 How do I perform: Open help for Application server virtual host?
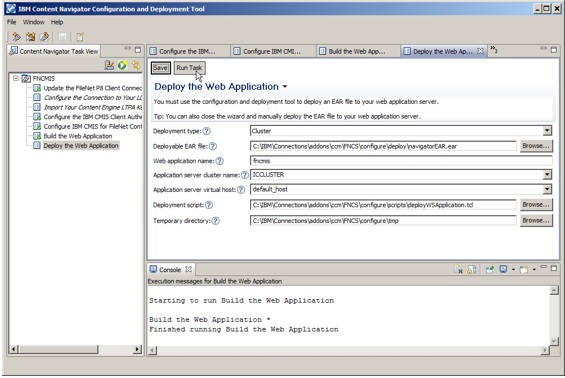coord(241,190)
